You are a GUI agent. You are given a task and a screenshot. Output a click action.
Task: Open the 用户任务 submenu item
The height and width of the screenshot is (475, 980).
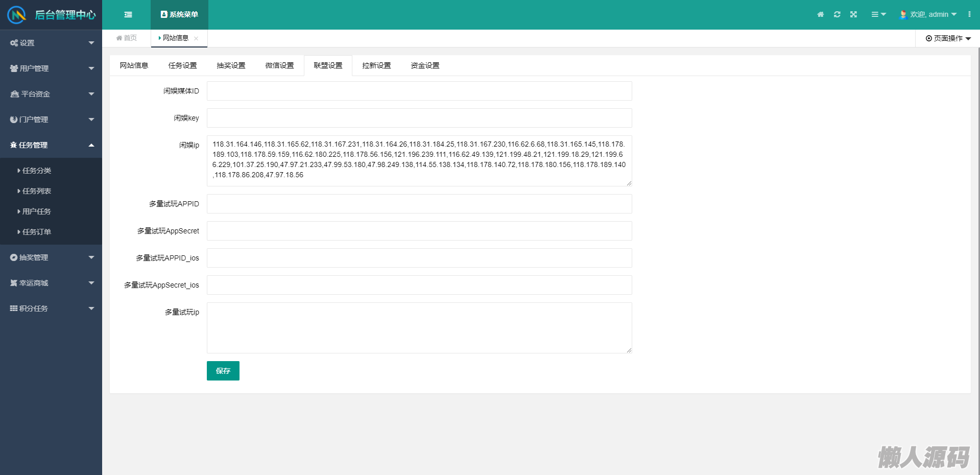point(51,211)
